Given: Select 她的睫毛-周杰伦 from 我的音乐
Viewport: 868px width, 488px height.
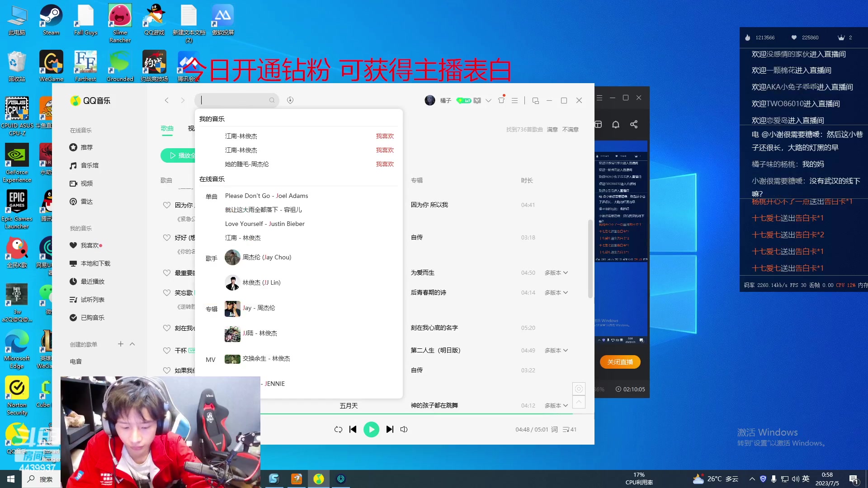Looking at the screenshot, I should click(246, 164).
